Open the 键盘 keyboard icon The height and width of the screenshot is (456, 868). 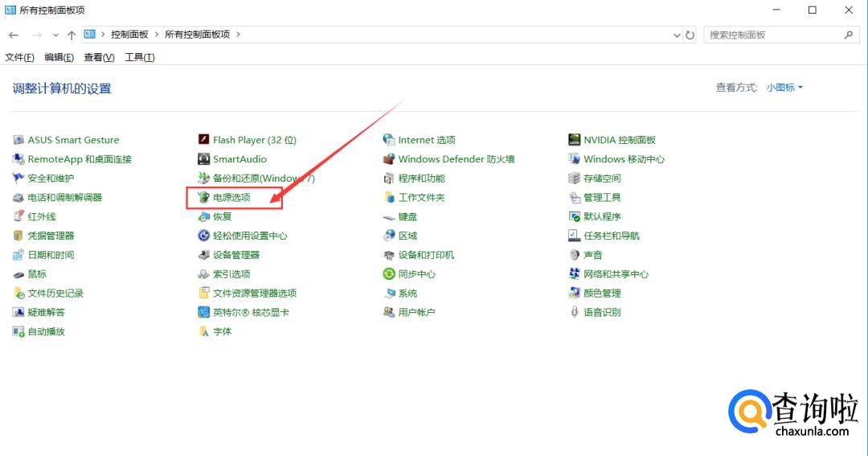[x=389, y=216]
